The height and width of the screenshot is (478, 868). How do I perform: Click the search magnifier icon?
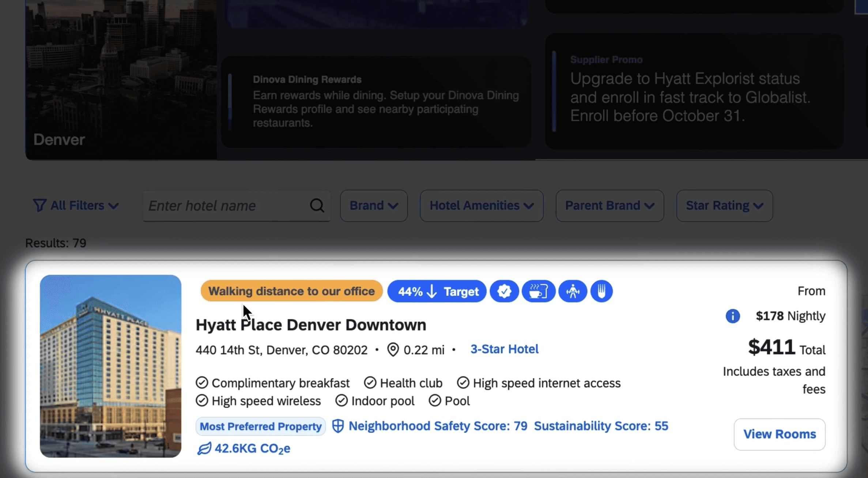[317, 206]
